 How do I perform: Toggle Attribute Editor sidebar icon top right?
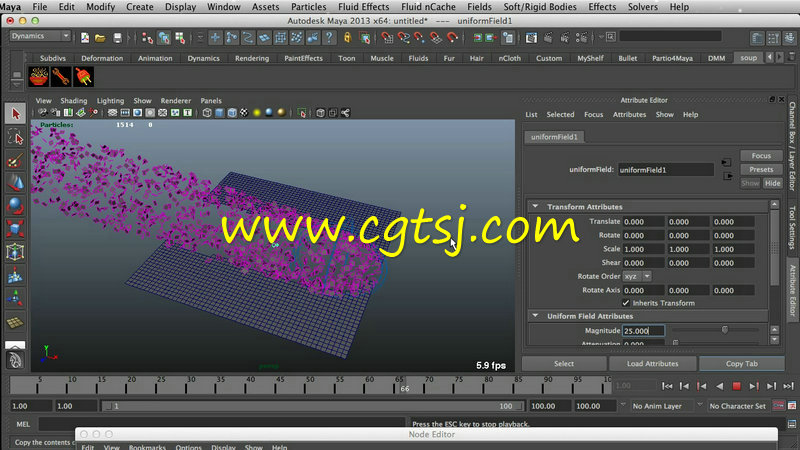757,38
